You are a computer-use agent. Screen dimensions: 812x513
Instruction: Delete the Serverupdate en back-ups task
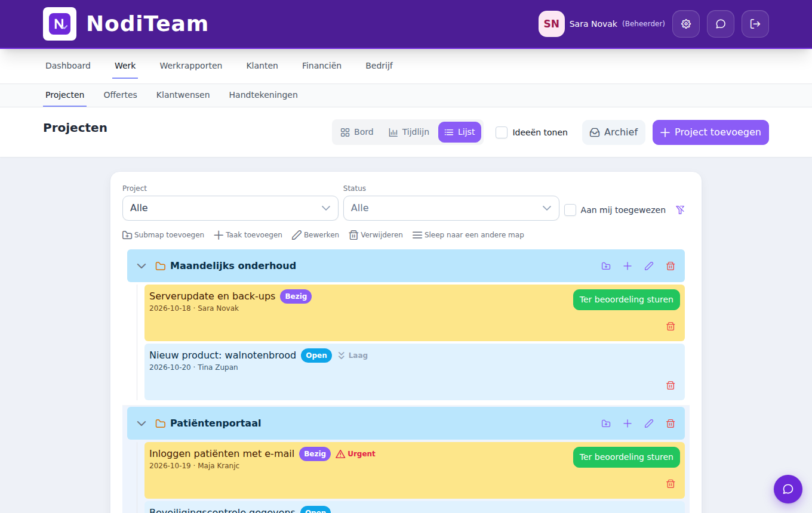coord(670,326)
